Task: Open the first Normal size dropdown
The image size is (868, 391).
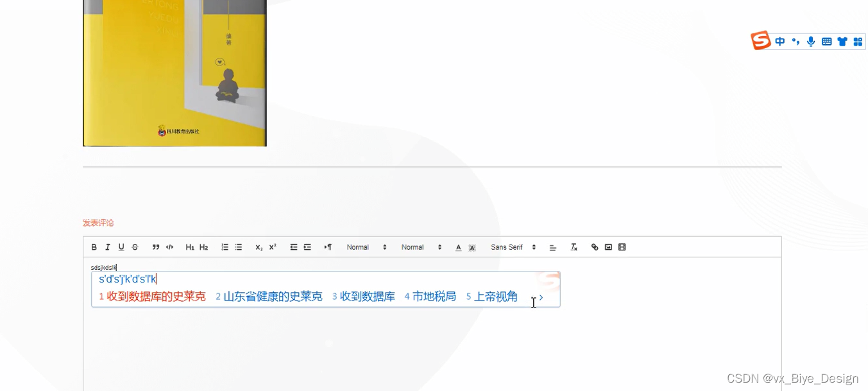Action: click(367, 247)
